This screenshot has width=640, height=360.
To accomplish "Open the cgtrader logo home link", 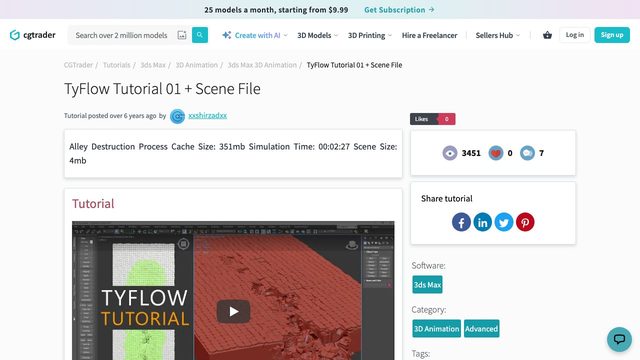I will point(33,35).
